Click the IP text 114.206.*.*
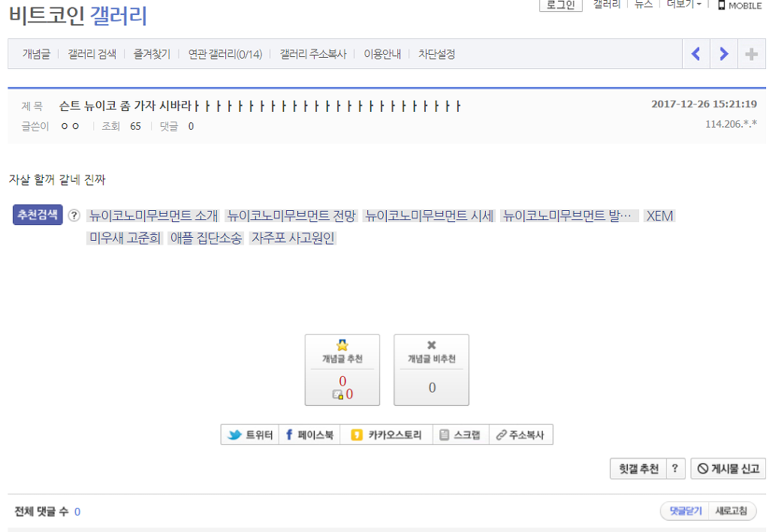The height and width of the screenshot is (532, 769). point(731,124)
